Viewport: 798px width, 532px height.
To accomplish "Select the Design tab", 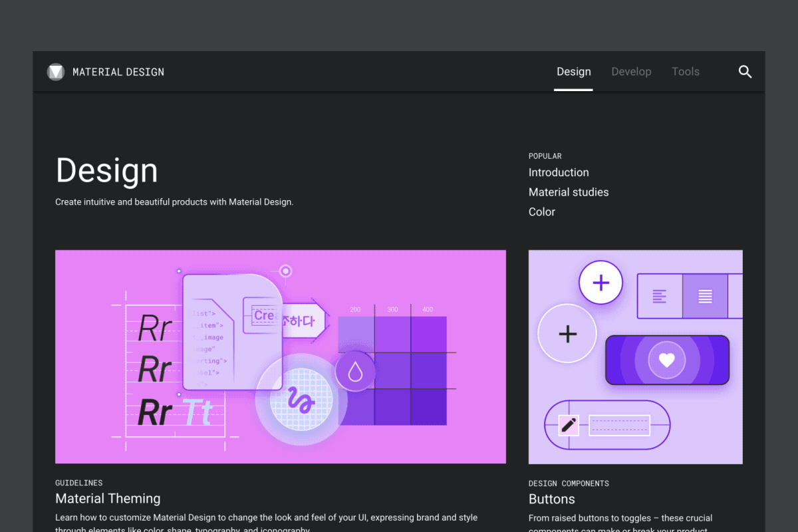I will tap(573, 72).
